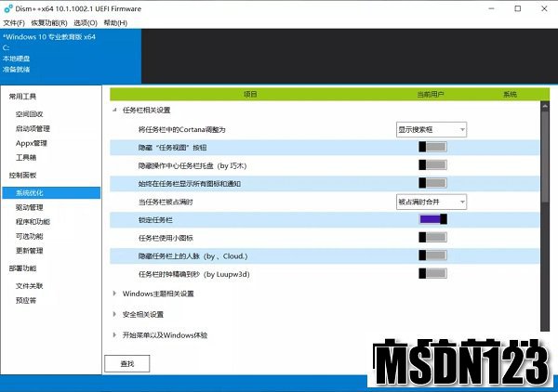Click the 锁定任务栏 row label
Image resolution: width=558 pixels, height=392 pixels.
pos(155,220)
